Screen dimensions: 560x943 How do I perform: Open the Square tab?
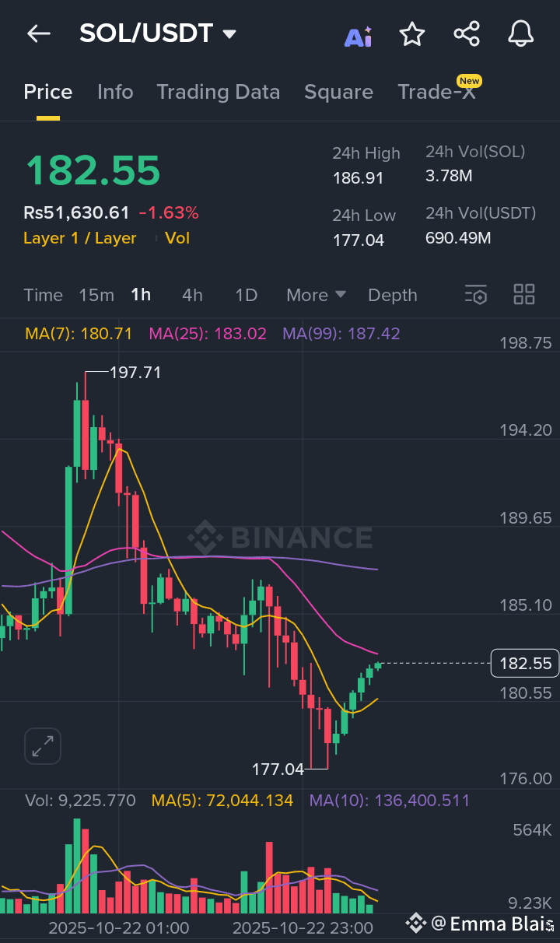point(338,92)
